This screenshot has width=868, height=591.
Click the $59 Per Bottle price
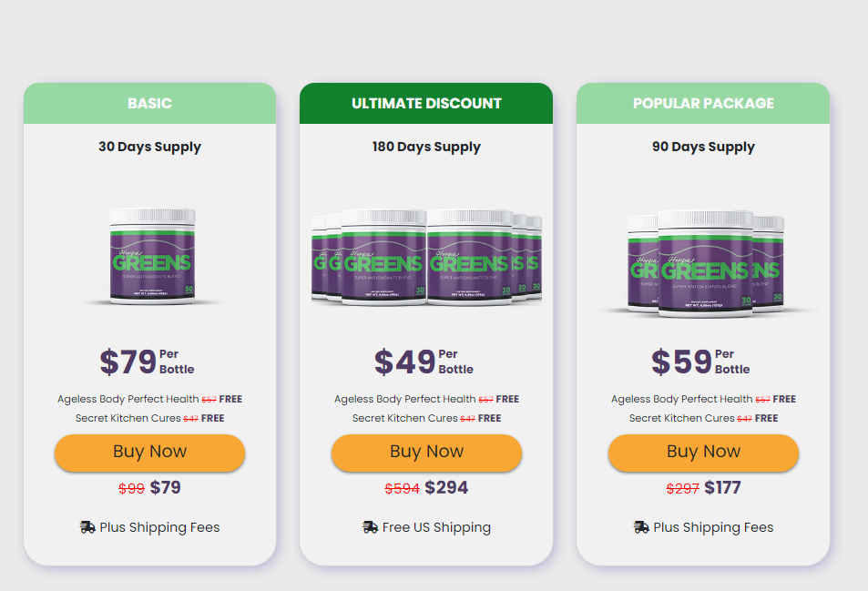(700, 362)
